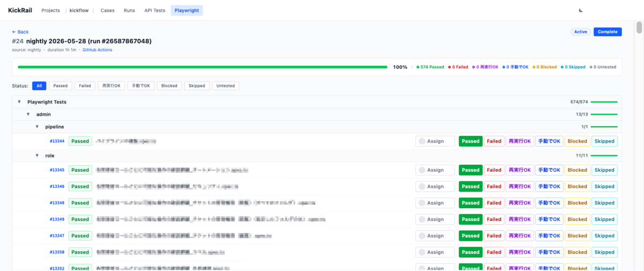Click the 100% progress bar

click(202, 67)
